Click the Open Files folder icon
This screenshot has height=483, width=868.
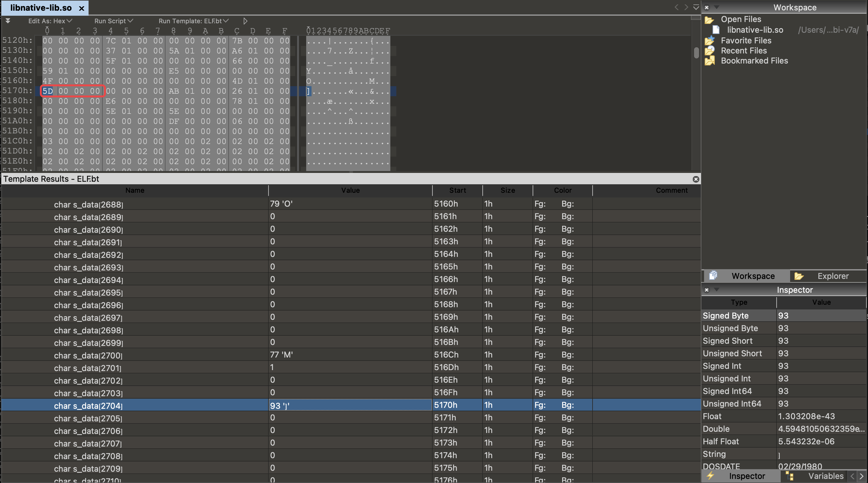[x=709, y=19]
